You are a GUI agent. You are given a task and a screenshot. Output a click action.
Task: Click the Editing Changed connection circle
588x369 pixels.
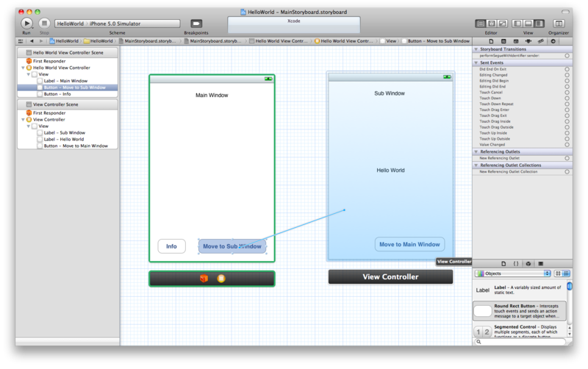click(567, 75)
